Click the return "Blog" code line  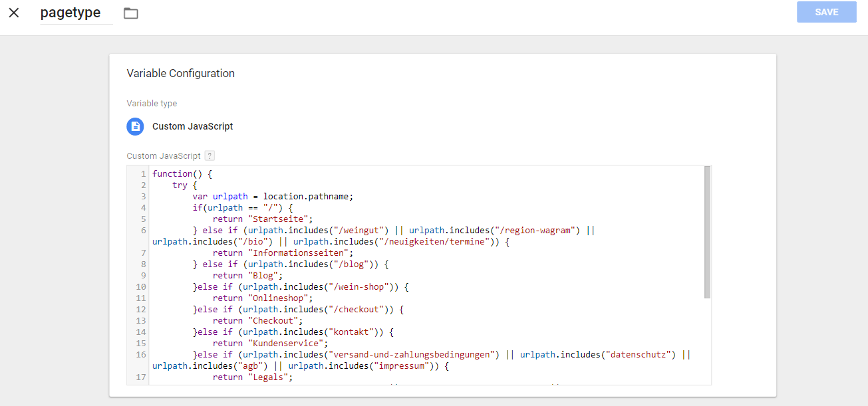248,276
